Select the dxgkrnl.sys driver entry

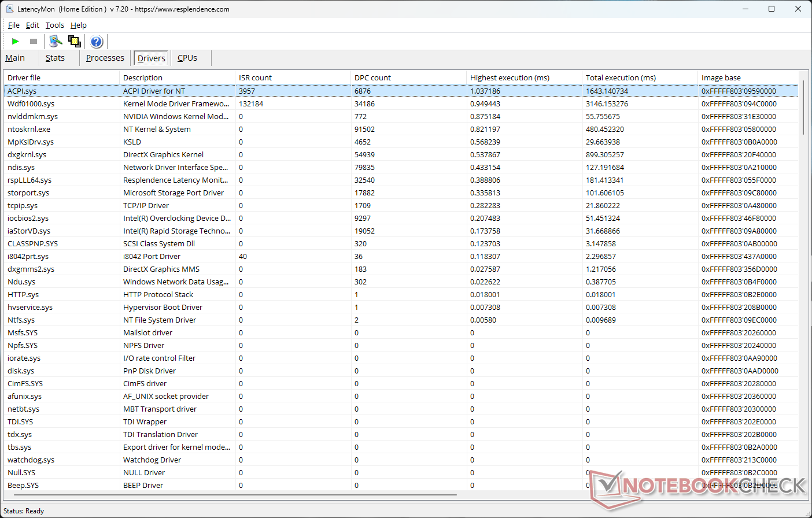coord(27,154)
